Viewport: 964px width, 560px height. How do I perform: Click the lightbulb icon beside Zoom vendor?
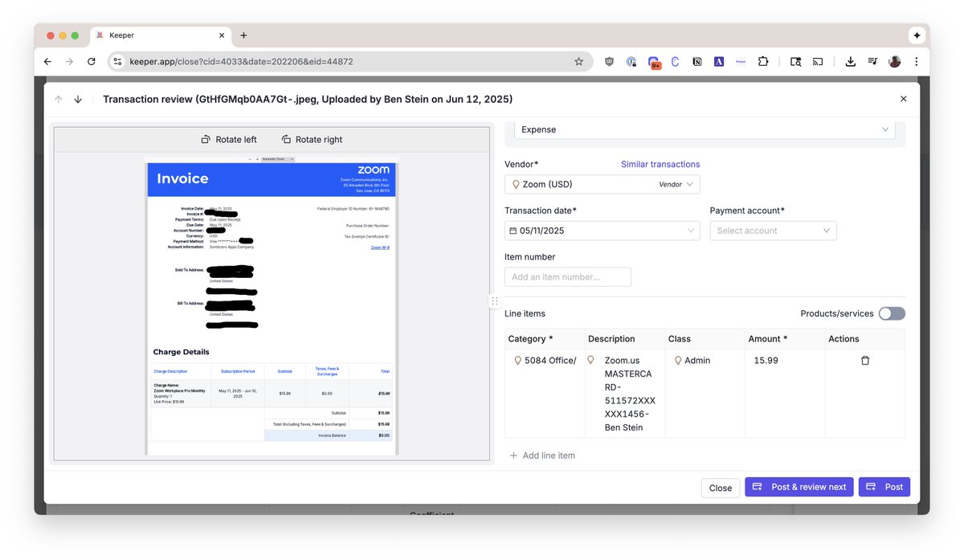point(516,184)
